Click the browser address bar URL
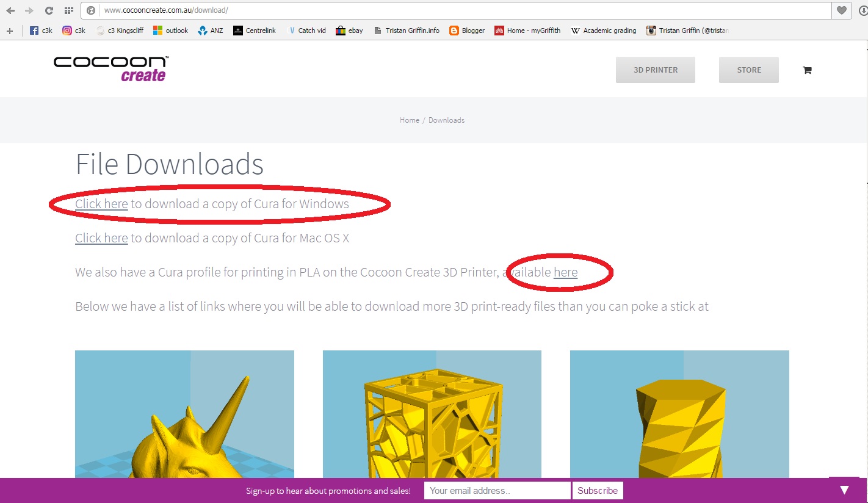 (166, 10)
